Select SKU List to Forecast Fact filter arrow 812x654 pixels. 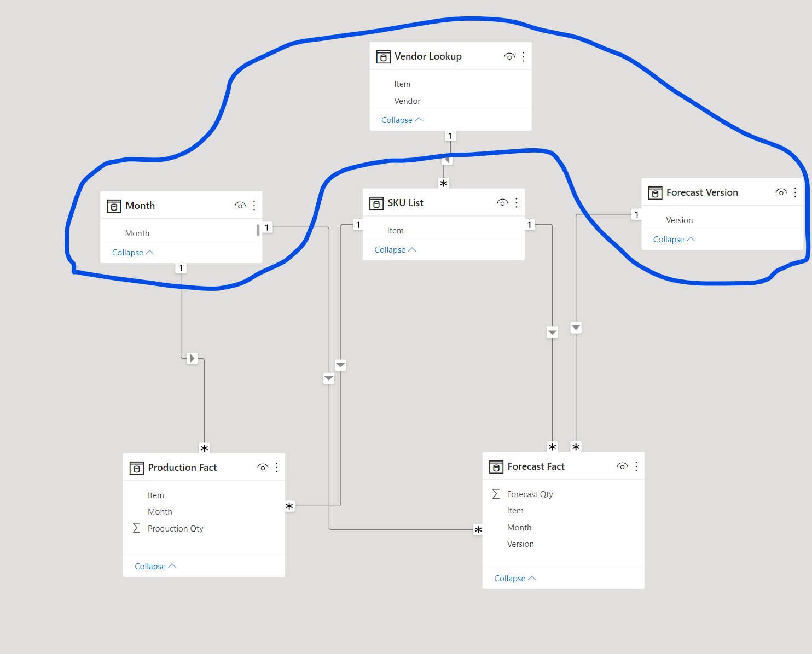tap(553, 332)
